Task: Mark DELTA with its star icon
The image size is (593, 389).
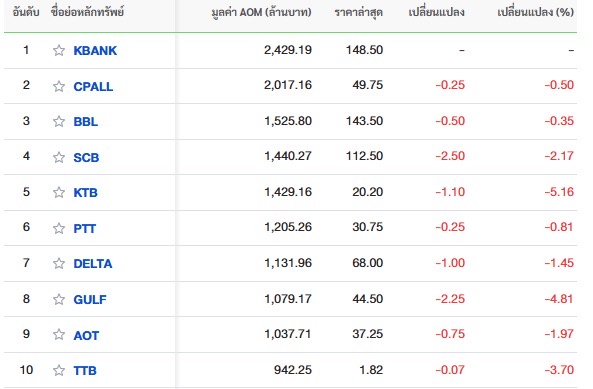Action: click(59, 263)
